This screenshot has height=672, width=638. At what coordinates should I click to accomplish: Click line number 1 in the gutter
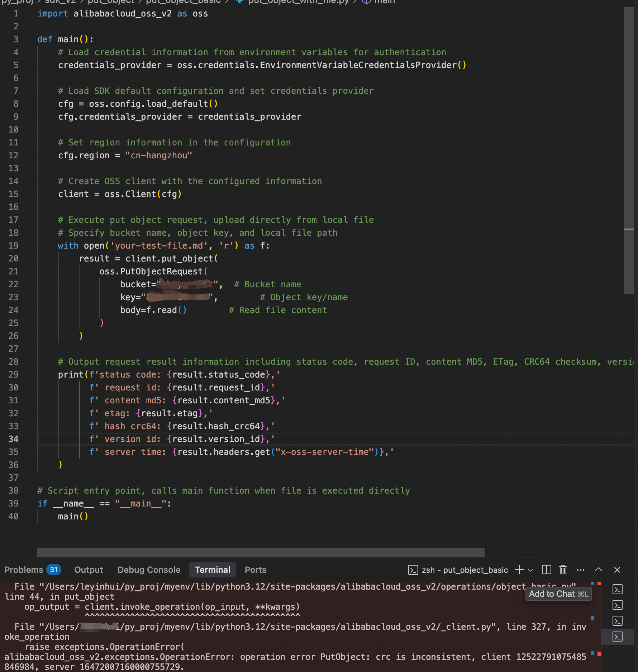[x=16, y=14]
